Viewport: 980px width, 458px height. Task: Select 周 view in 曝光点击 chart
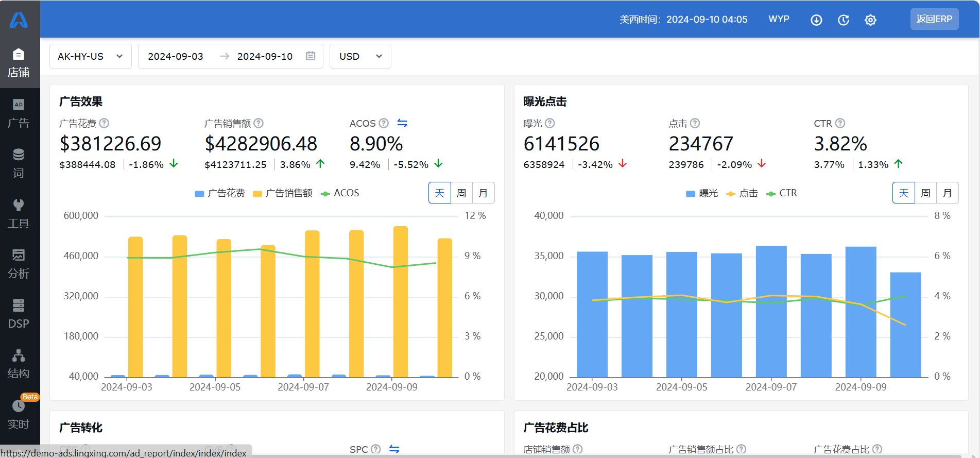coord(925,193)
